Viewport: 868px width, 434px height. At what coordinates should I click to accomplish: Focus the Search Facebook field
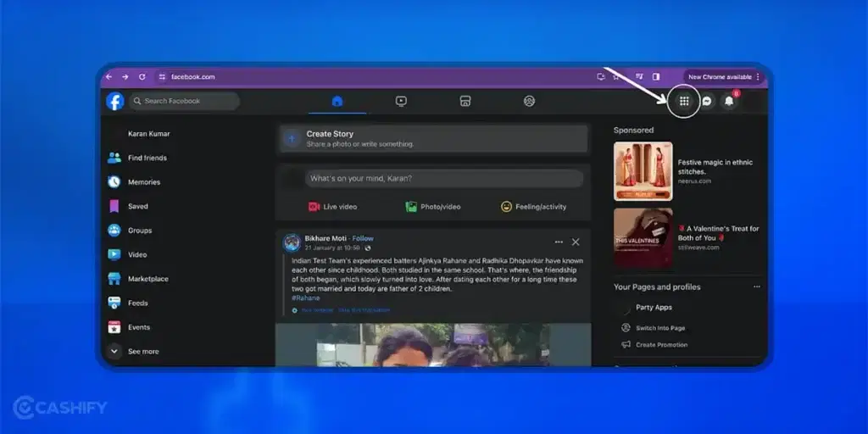click(184, 101)
